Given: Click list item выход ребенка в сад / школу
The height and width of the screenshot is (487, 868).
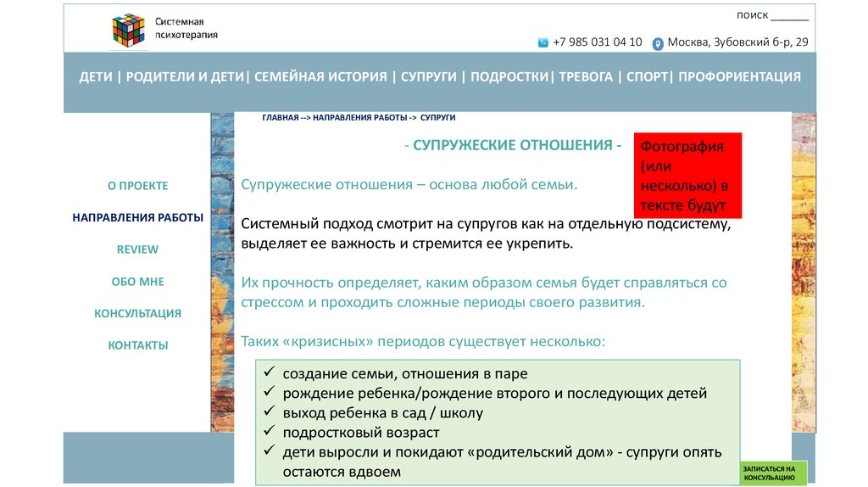Looking at the screenshot, I should [383, 413].
